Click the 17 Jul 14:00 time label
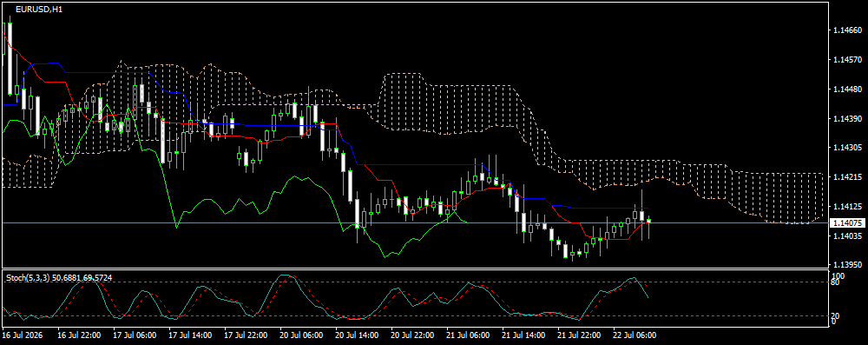Viewport: 868px width, 345px height. pos(190,335)
